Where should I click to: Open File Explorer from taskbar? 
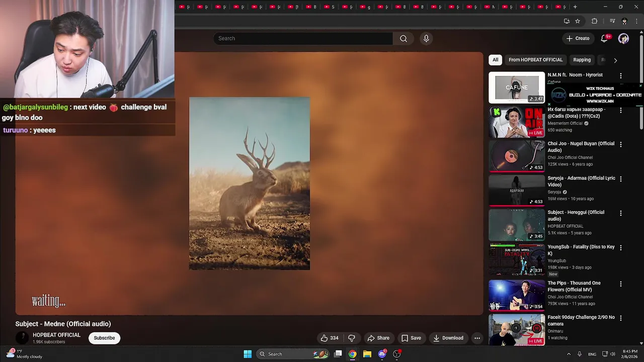(367, 354)
